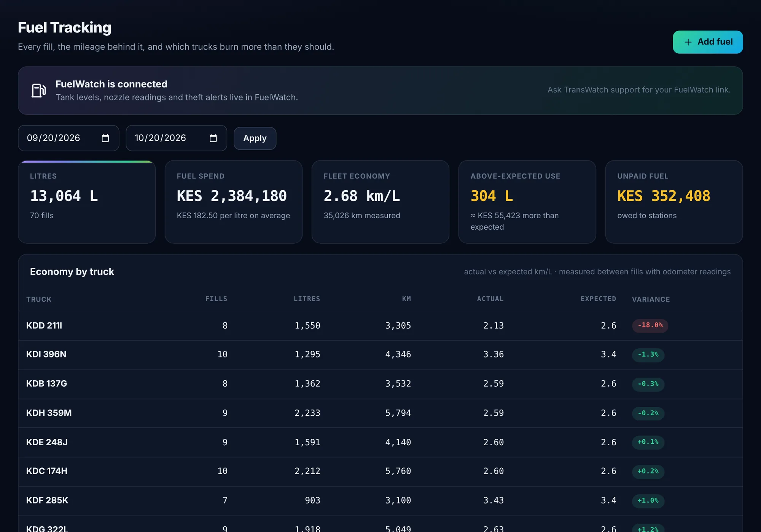Click the 2.13 actual value for KDD 211I

[493, 326]
